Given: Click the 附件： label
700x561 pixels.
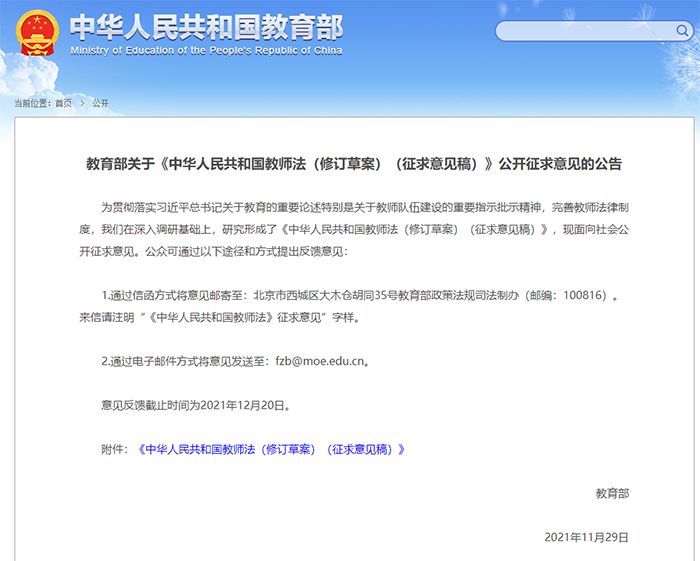Looking at the screenshot, I should (115, 449).
